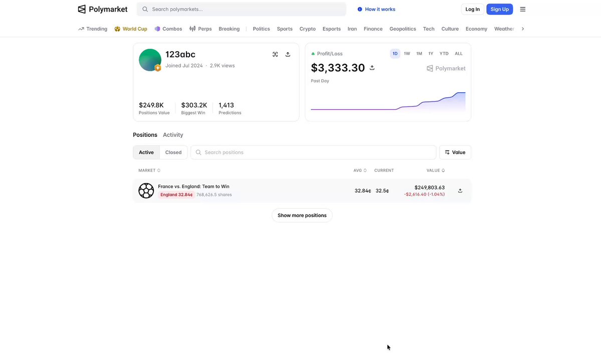The image size is (601, 364).
Task: Open France vs. England: Team to Win market
Action: [193, 187]
